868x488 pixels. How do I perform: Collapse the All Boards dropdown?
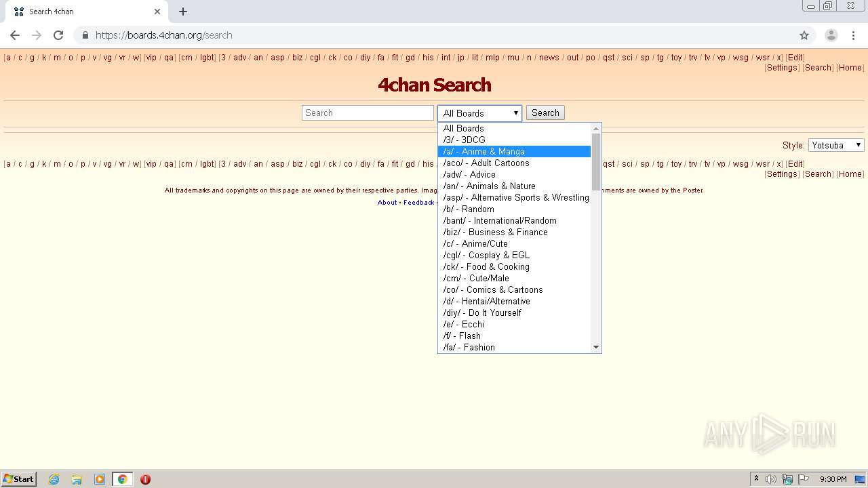coord(479,113)
